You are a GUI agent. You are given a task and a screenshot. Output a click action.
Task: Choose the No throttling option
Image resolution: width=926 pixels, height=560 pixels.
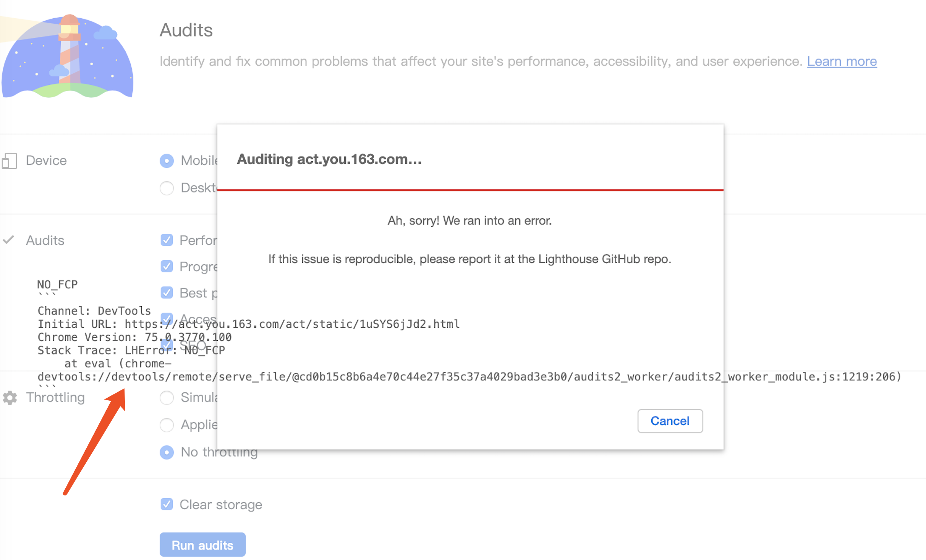tap(167, 452)
